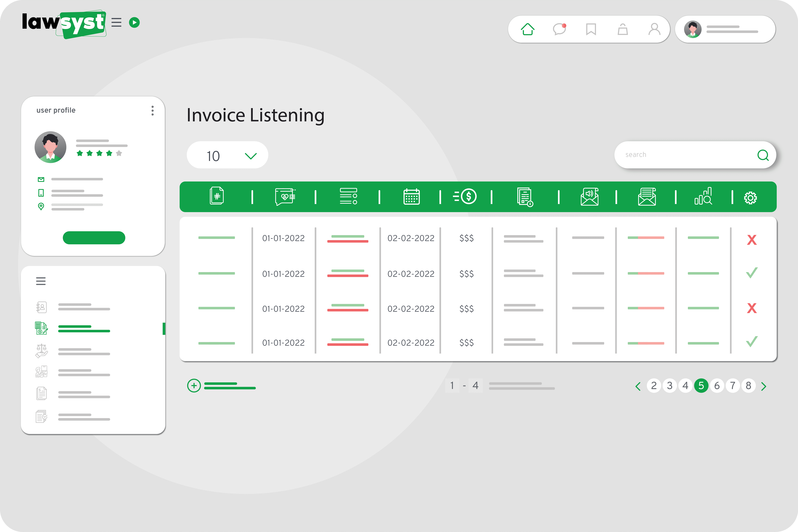Image resolution: width=798 pixels, height=532 pixels.
Task: Go to page 6
Action: [717, 386]
